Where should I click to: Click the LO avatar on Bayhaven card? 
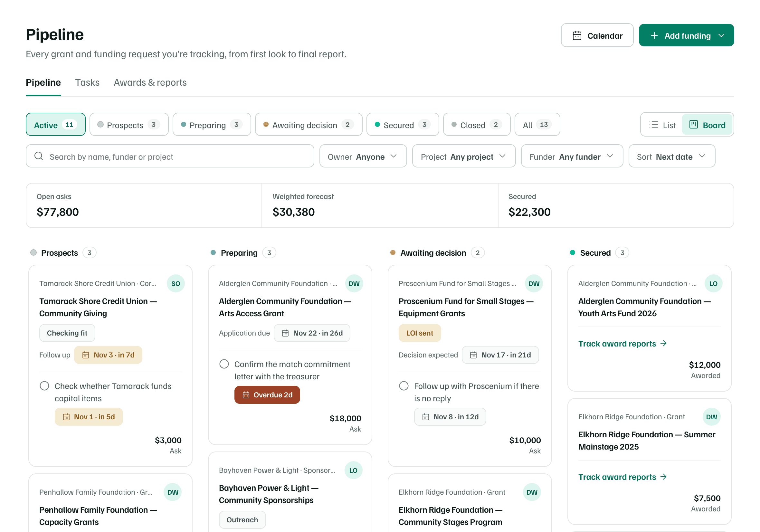353,470
